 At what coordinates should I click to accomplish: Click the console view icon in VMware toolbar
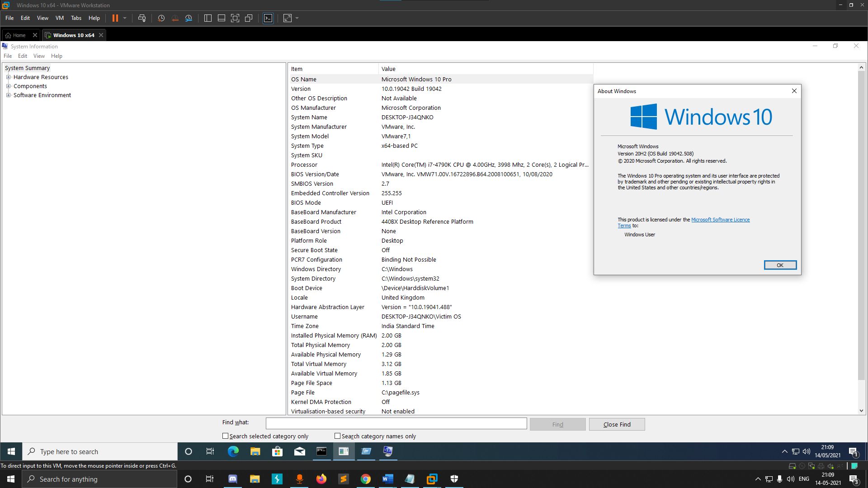click(x=268, y=18)
